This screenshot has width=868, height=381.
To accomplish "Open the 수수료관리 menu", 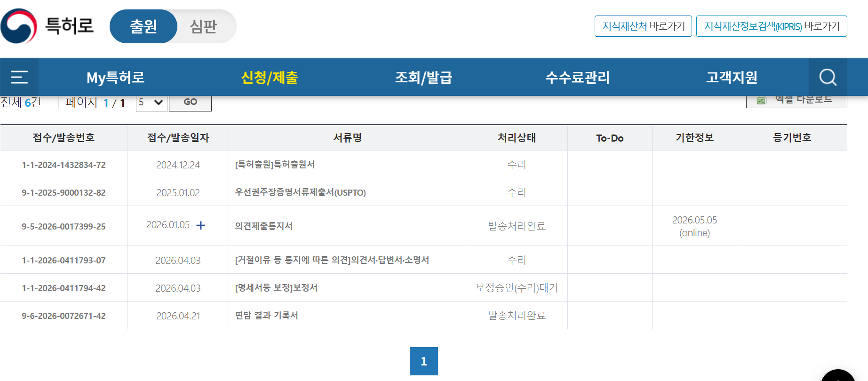I will click(x=578, y=77).
